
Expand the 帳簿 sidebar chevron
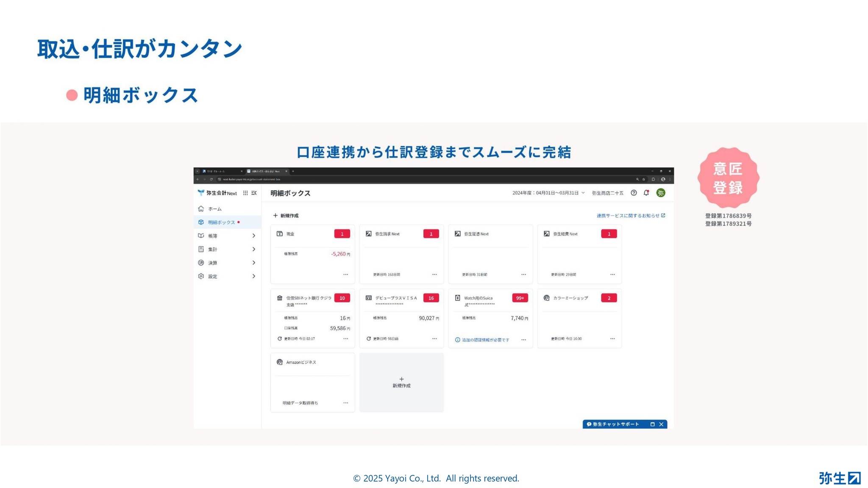[x=254, y=236]
